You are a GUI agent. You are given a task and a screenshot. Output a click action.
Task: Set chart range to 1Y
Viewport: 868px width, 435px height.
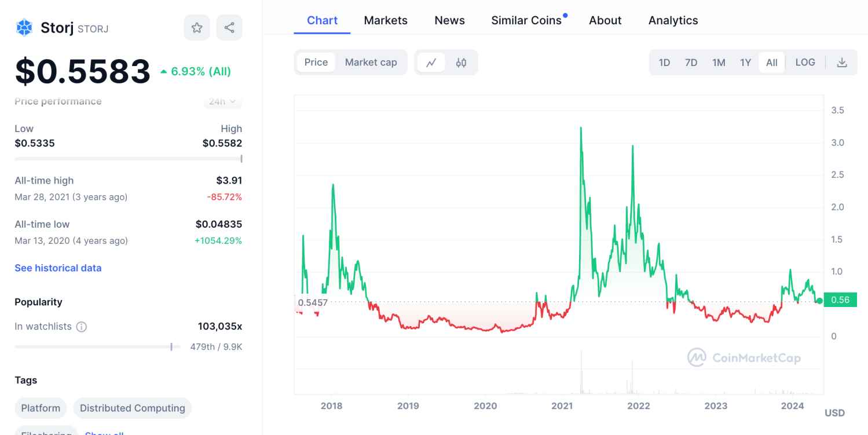[x=745, y=63]
